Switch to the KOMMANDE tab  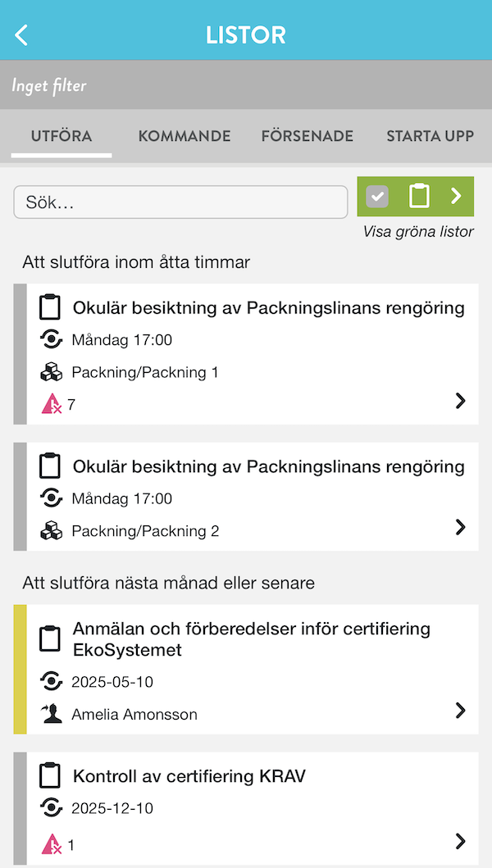point(184,136)
